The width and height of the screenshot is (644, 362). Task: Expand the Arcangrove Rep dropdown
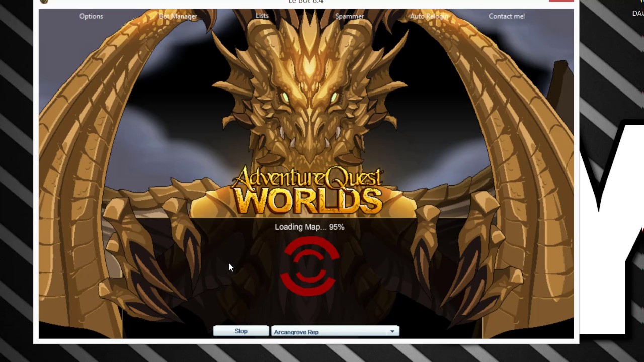tap(392, 332)
